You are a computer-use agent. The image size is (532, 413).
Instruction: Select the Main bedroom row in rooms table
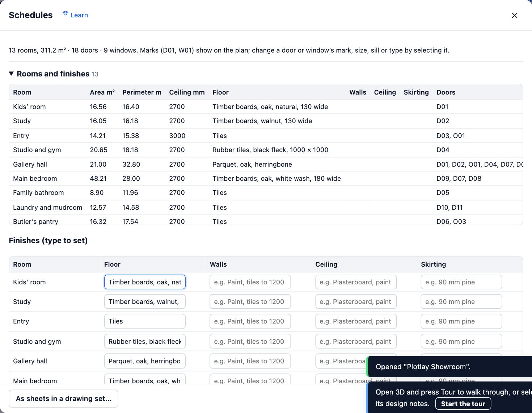(x=266, y=178)
